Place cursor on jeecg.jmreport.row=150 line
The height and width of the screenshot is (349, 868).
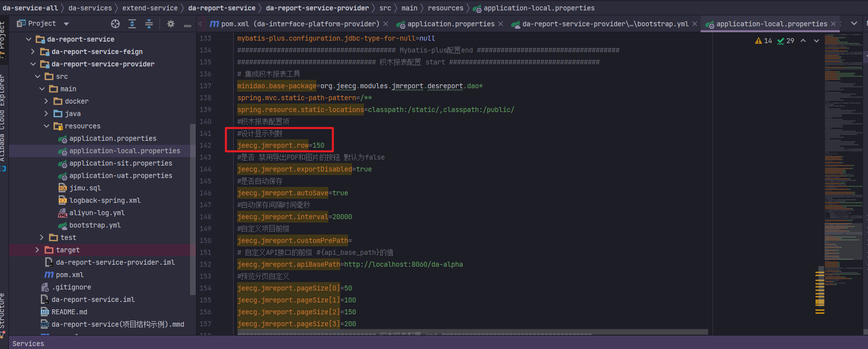281,145
